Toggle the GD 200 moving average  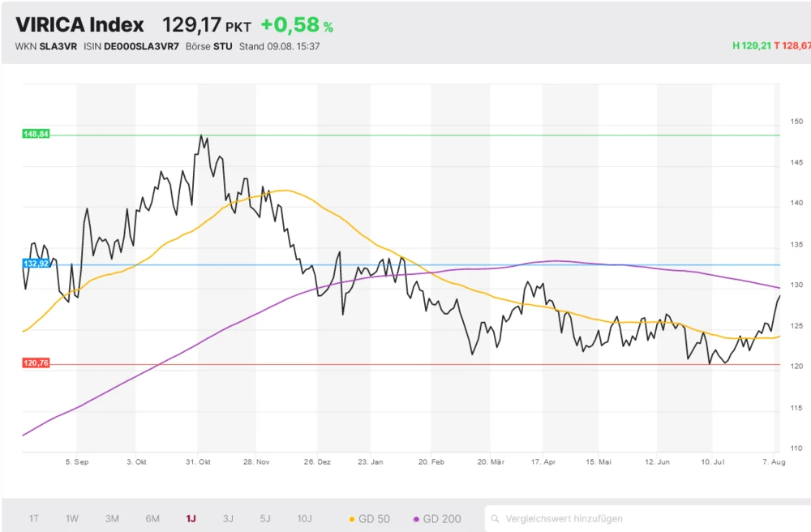(438, 518)
